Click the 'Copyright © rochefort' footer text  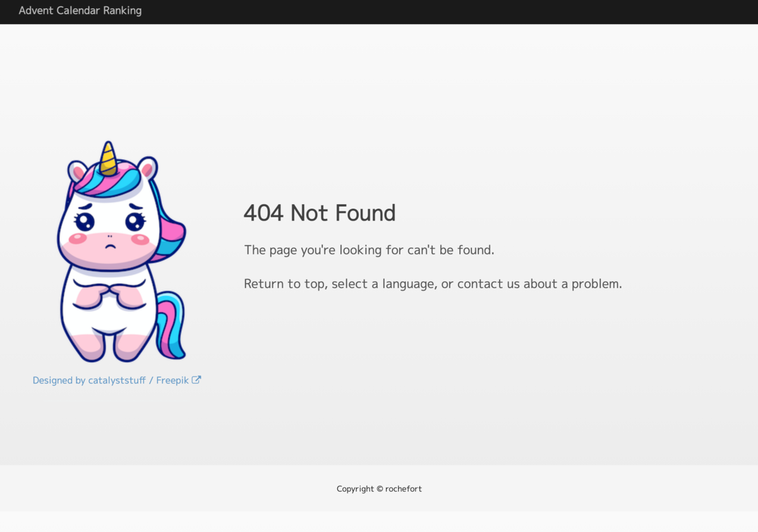[x=379, y=489]
